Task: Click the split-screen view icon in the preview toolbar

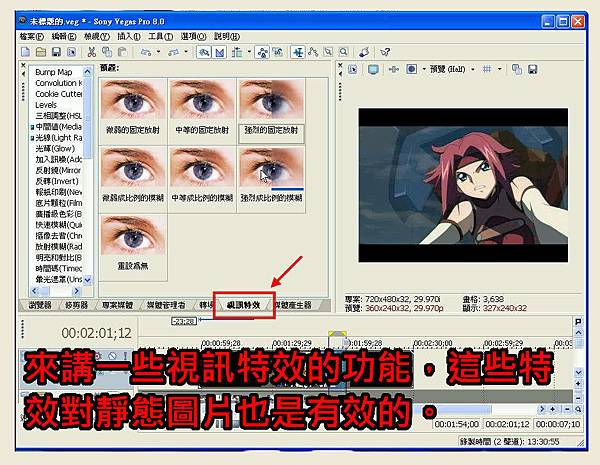Action: [411, 70]
